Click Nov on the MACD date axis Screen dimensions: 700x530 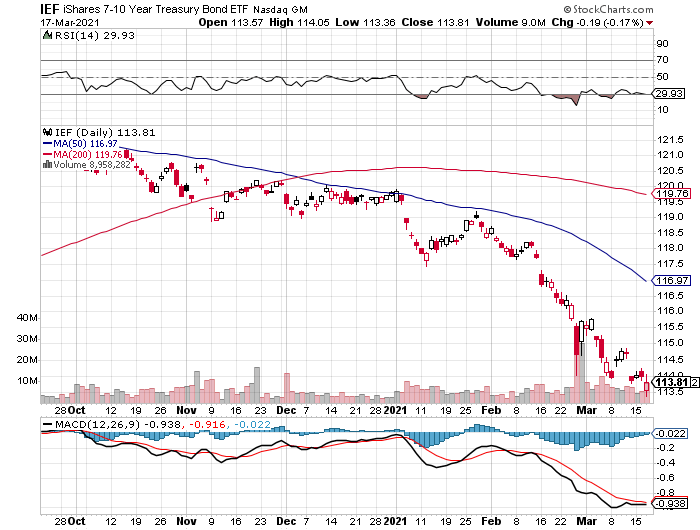tap(186, 521)
